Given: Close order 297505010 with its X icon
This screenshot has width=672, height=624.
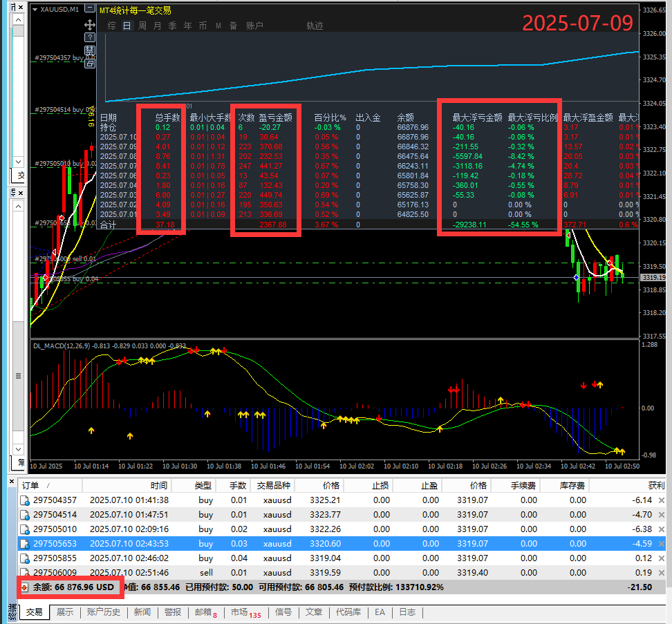Looking at the screenshot, I should 662,529.
